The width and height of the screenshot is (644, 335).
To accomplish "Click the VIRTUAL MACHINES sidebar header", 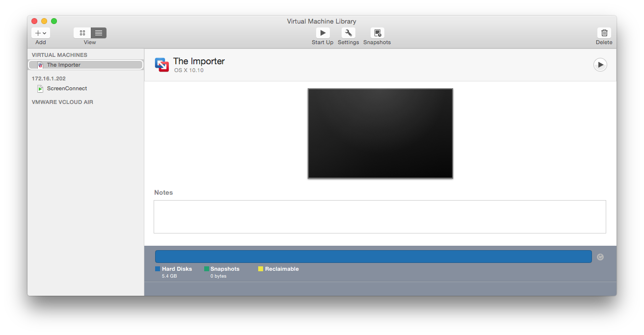I will [59, 55].
